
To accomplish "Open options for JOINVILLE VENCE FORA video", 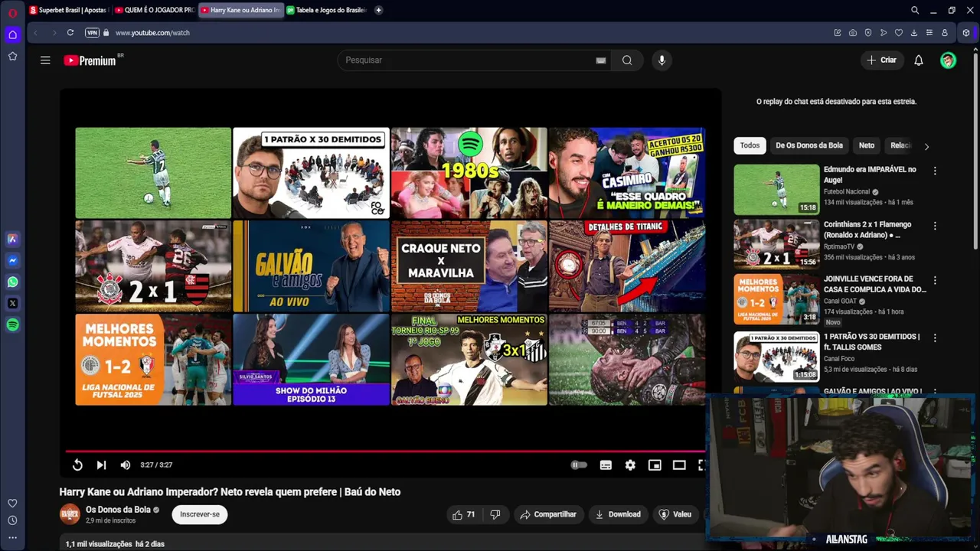I will coord(935,281).
